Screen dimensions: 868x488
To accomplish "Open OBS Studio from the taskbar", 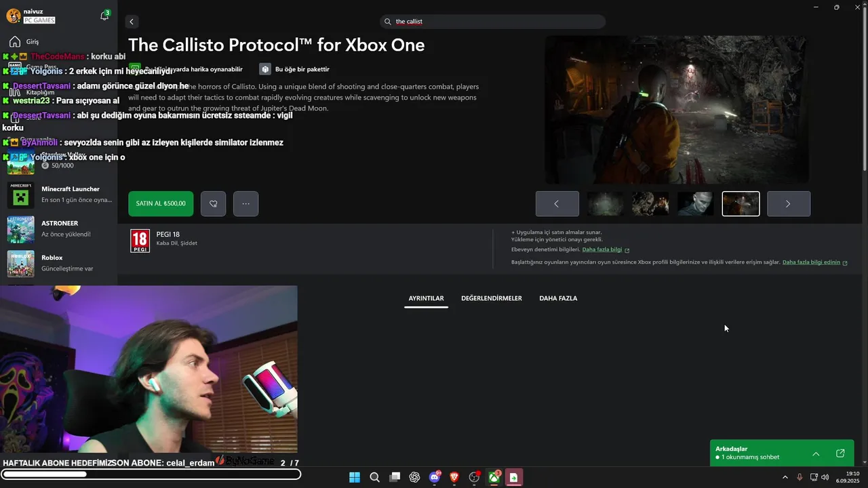I will click(x=475, y=478).
